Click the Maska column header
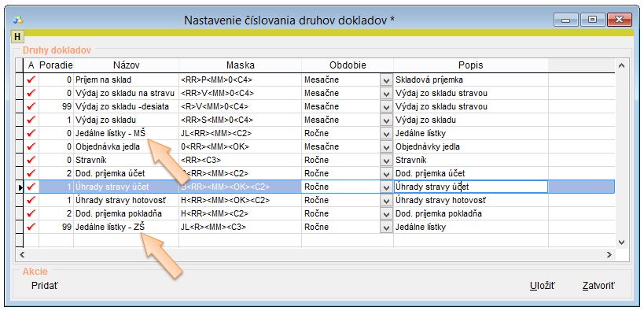 [x=241, y=65]
